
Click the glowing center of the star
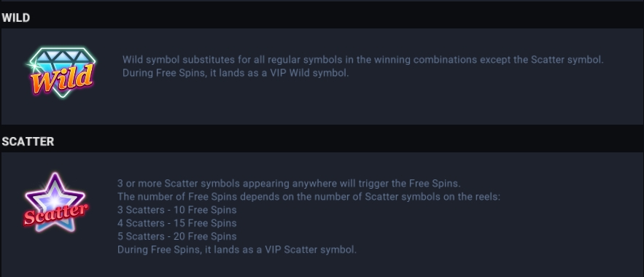55,200
